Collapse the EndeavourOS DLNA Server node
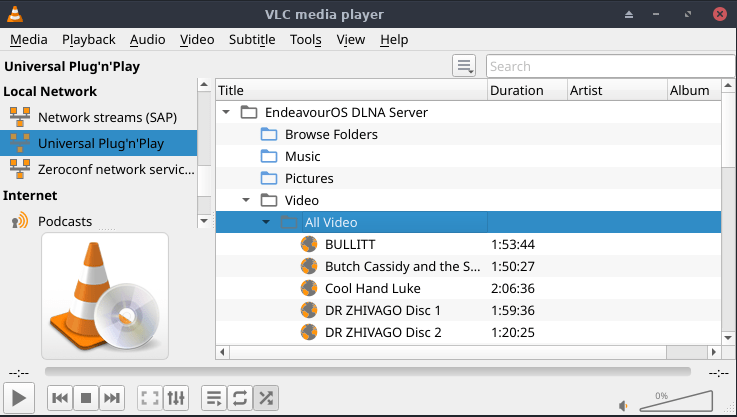 coord(226,112)
